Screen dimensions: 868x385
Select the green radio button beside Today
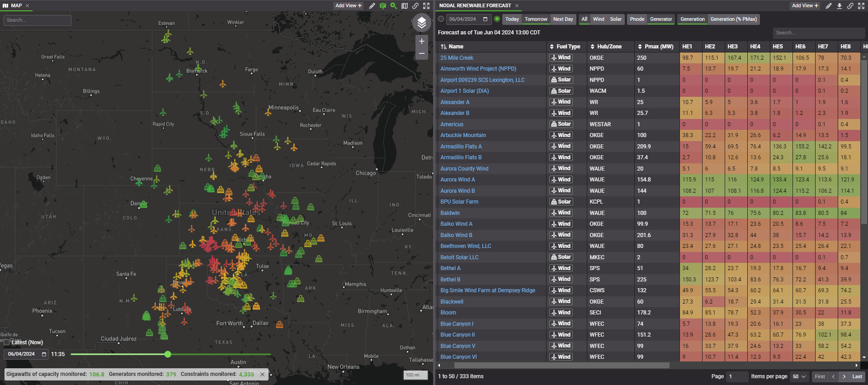(x=497, y=19)
